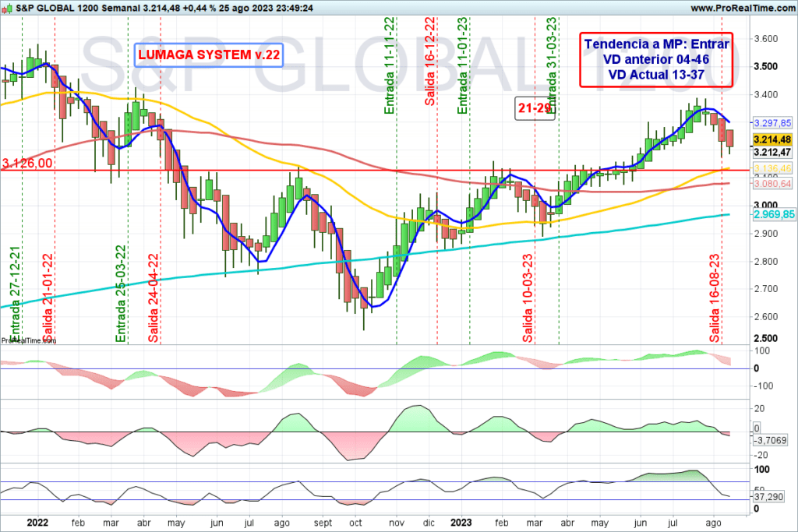Click the 3.297,85 blue moving average price tag

coord(772,123)
